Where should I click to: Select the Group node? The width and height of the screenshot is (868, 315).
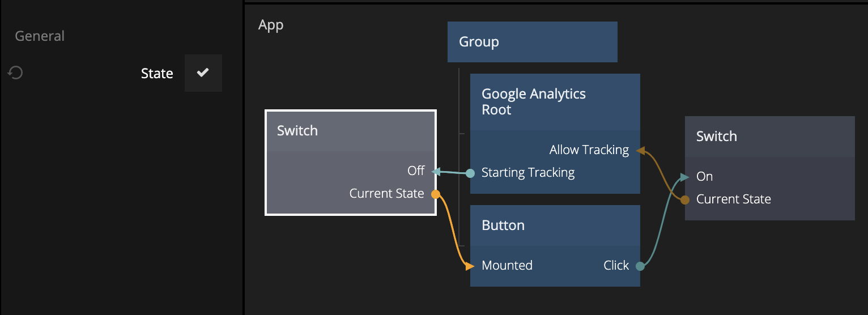[532, 42]
